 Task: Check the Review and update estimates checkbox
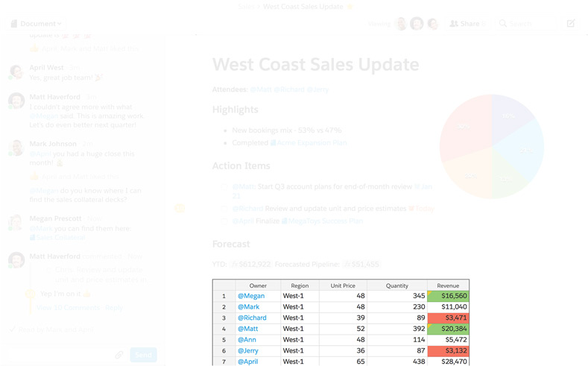[223, 209]
